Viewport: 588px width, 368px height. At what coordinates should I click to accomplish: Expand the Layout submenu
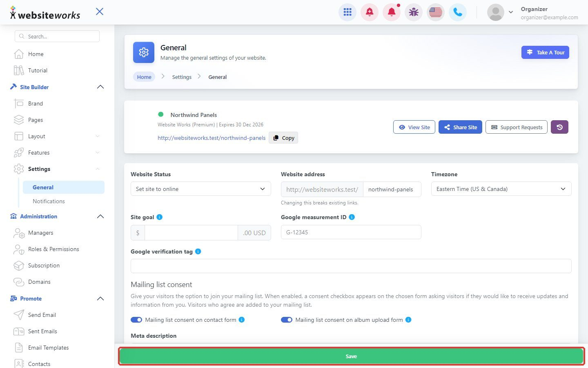[98, 136]
